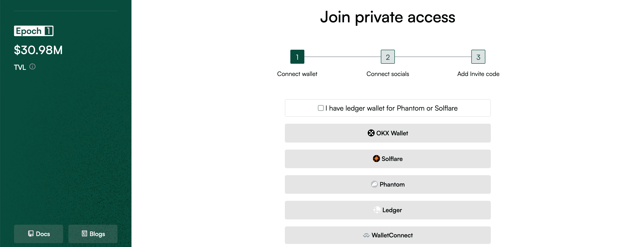Click the WalletConnect wave icon

[366, 235]
